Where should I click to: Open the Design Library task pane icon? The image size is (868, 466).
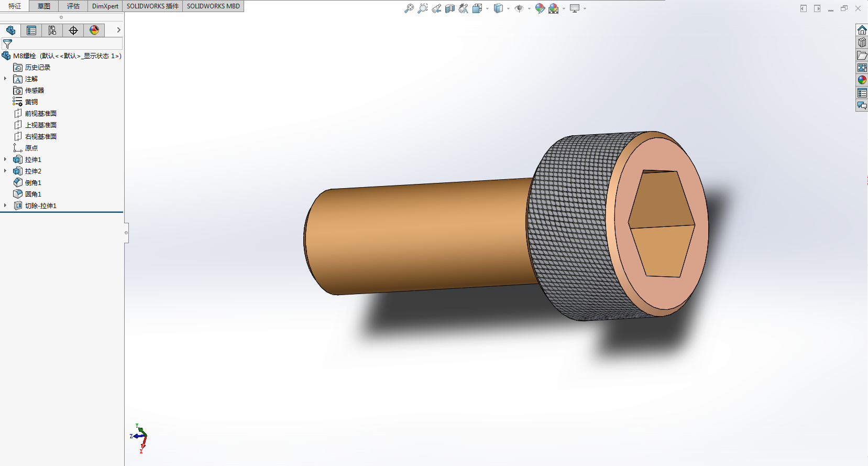(862, 42)
